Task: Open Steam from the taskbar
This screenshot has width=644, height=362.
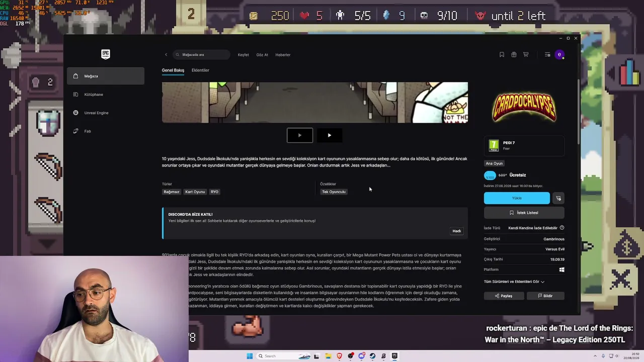Action: pyautogui.click(x=373, y=356)
